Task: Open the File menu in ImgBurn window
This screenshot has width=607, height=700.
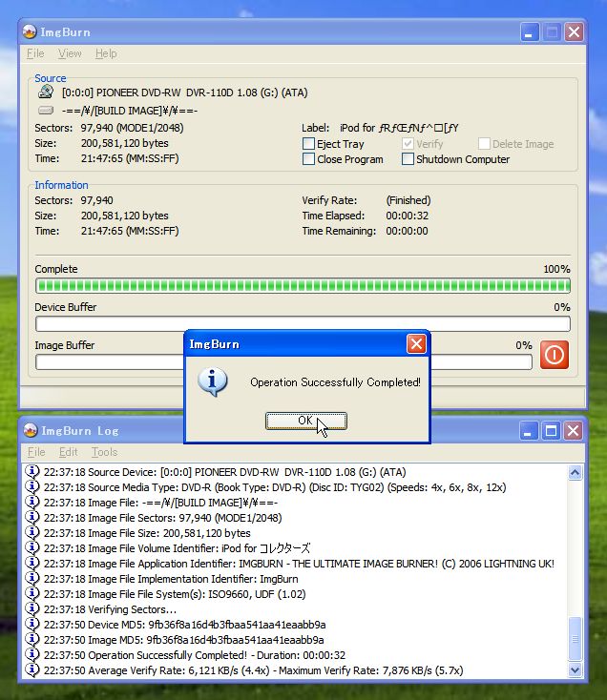Action: click(x=35, y=53)
